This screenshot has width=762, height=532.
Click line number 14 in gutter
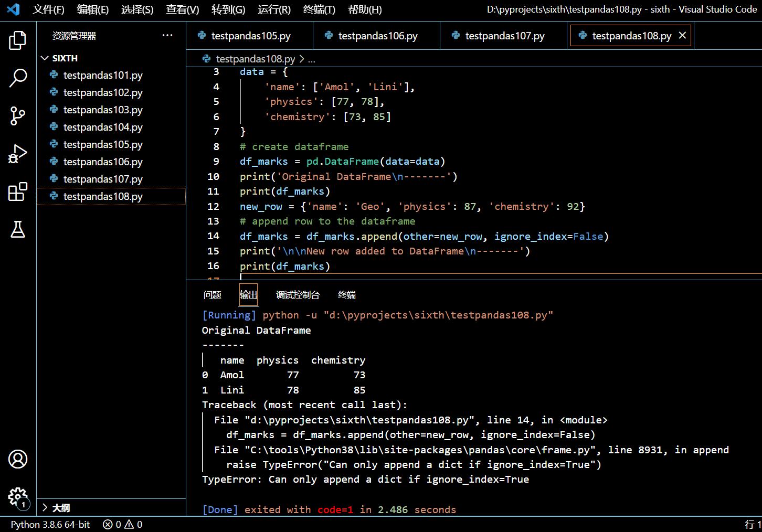pos(214,236)
